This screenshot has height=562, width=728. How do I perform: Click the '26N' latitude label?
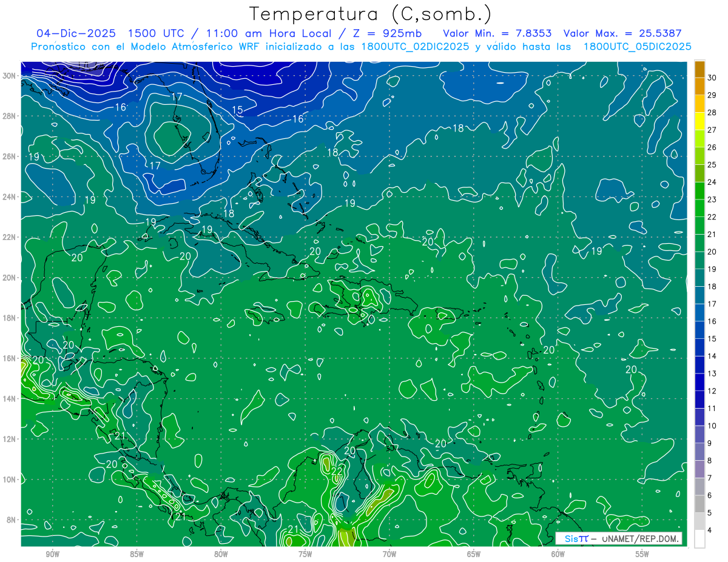tap(10, 156)
